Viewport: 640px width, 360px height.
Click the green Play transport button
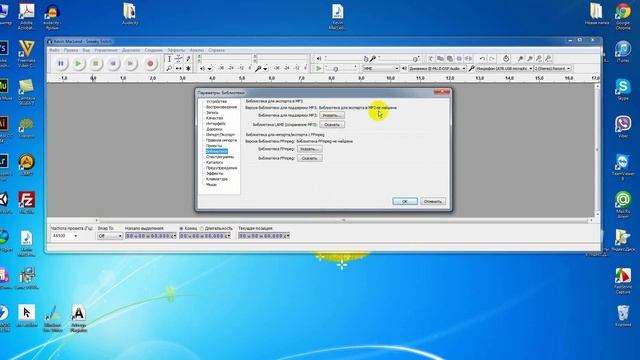tap(78, 64)
